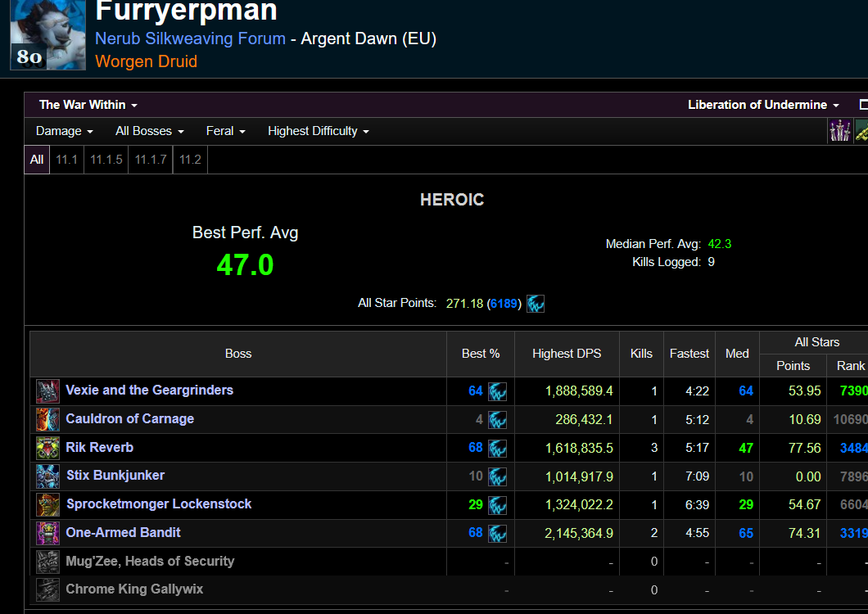Open the Chrome King Gallywix link

click(x=134, y=589)
